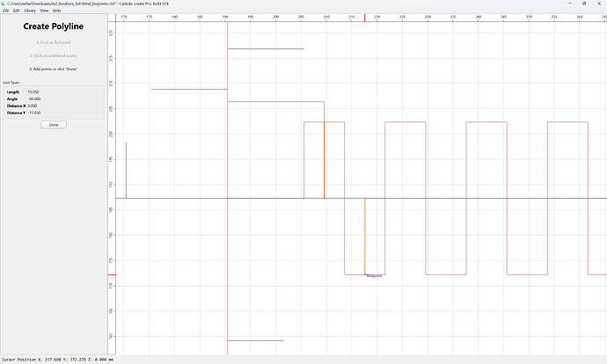This screenshot has width=607, height=364.
Task: Click the blue "Midpoint" snap label
Action: [374, 276]
